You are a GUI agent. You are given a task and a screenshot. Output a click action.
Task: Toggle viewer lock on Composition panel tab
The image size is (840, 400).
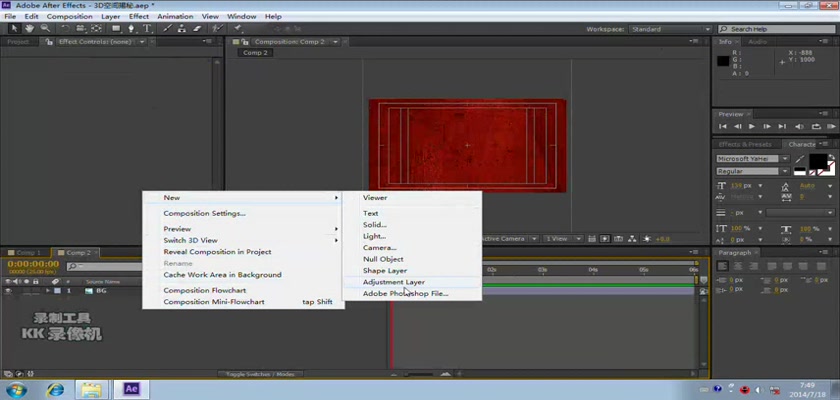pos(245,41)
